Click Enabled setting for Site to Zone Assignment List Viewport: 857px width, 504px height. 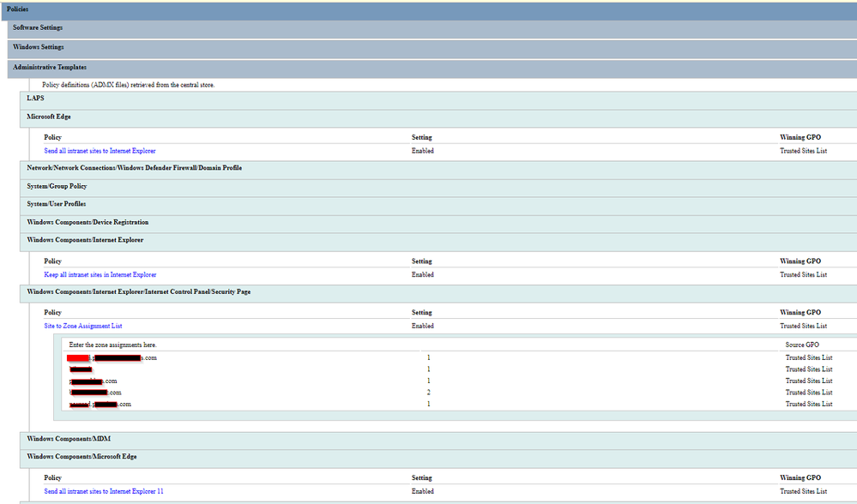[x=422, y=326]
